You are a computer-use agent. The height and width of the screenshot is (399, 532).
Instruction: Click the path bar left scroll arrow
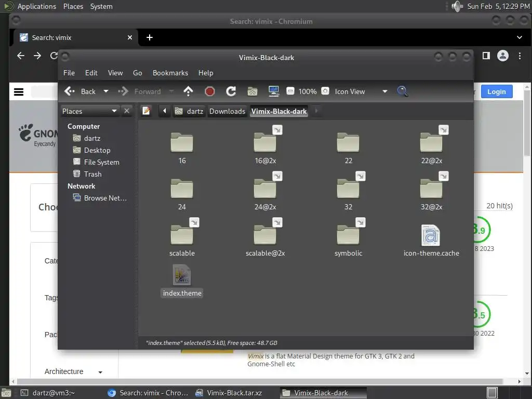point(165,111)
